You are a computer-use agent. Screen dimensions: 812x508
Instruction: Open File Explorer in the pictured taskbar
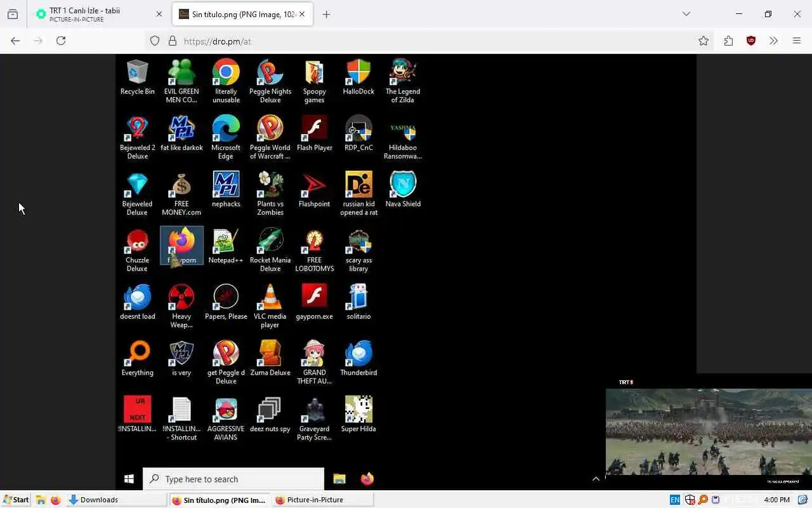pyautogui.click(x=339, y=479)
